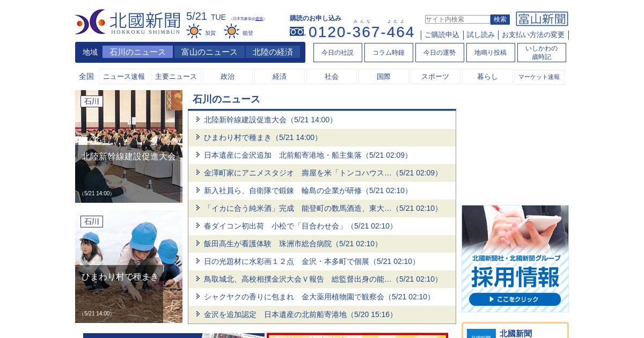Open article シャクヤクの香りに包まれ
Image resolution: width=644 pixels, height=338 pixels.
(x=322, y=297)
